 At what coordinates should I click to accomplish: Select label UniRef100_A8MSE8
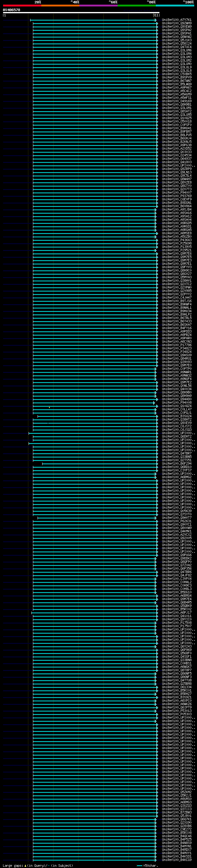tap(176, 233)
